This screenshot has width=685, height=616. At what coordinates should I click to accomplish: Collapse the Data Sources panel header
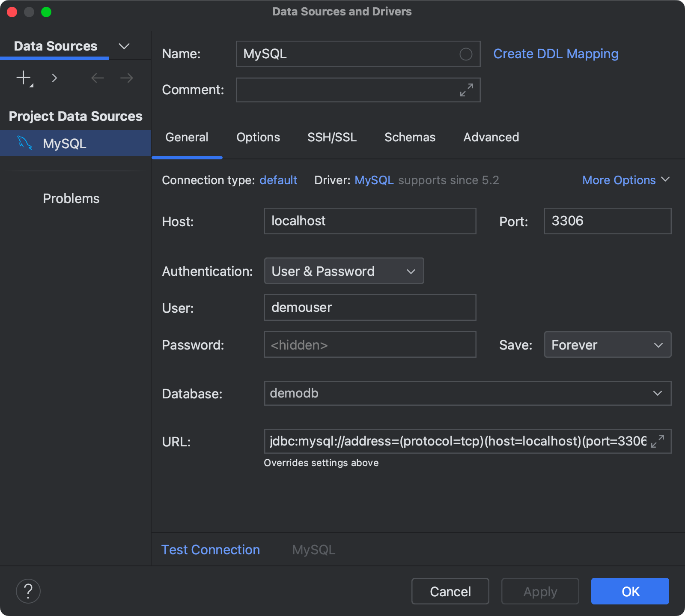pyautogui.click(x=124, y=46)
